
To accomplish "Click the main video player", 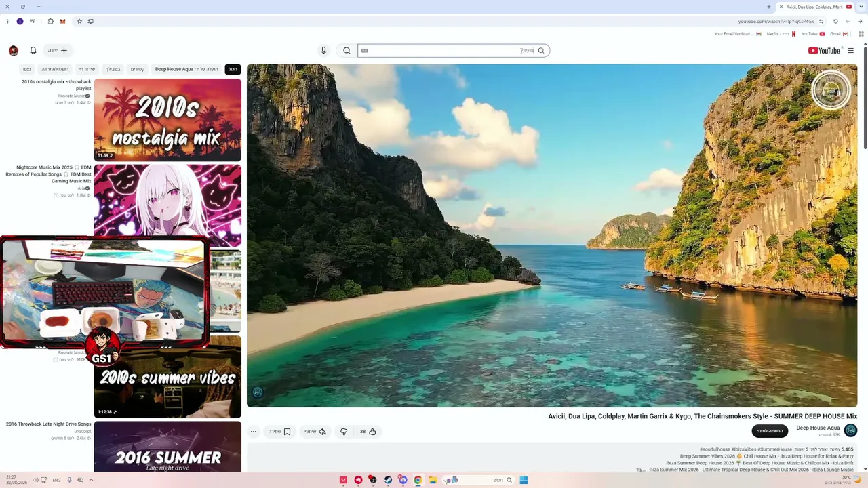I will click(x=552, y=236).
